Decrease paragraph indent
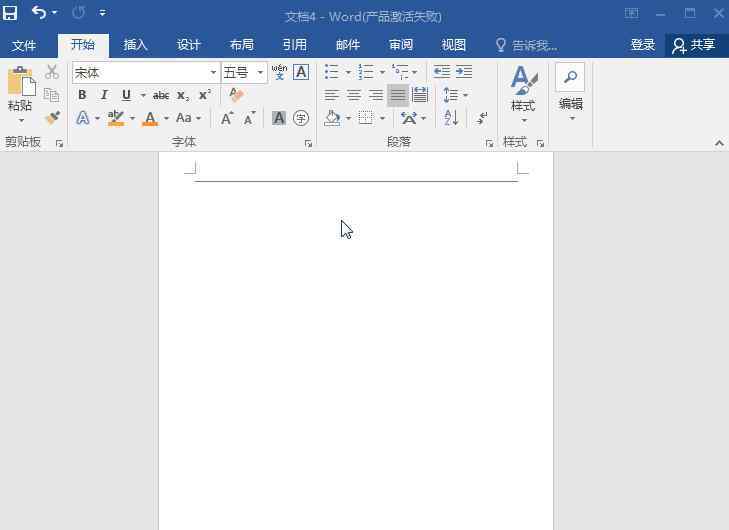 click(x=441, y=72)
